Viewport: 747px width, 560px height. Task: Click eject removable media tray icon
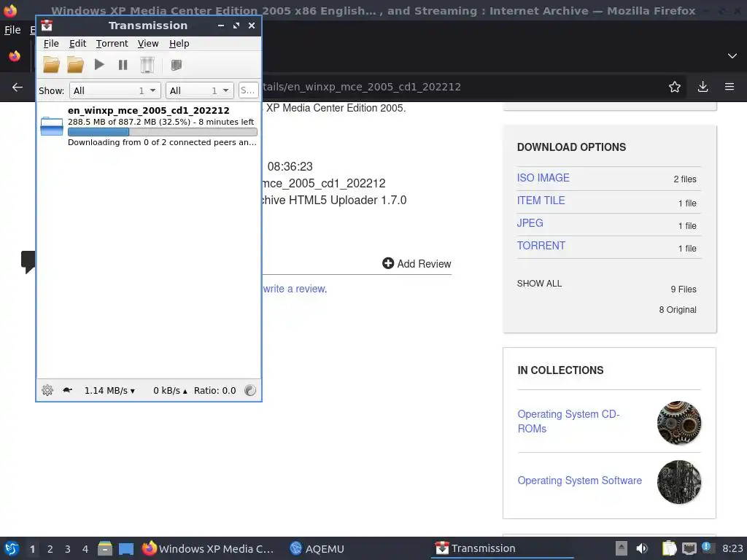coord(621,548)
